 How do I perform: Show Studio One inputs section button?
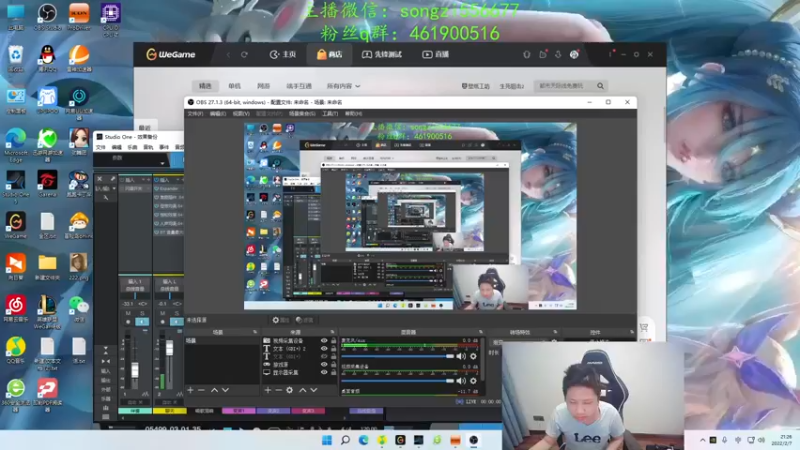pos(106,371)
